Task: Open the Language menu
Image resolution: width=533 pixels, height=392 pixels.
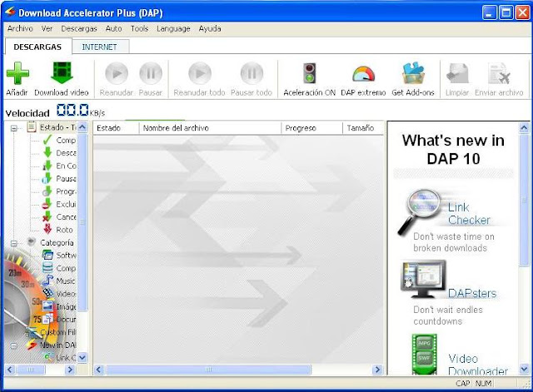Action: [x=173, y=29]
